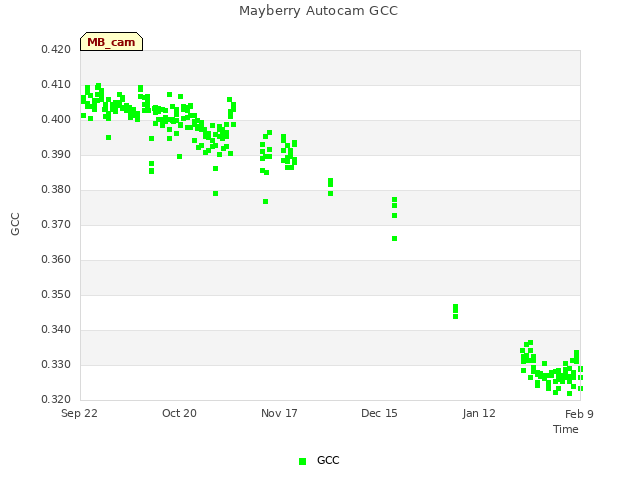
Task: Click the 0.340 y-axis value
Action: [x=56, y=329]
